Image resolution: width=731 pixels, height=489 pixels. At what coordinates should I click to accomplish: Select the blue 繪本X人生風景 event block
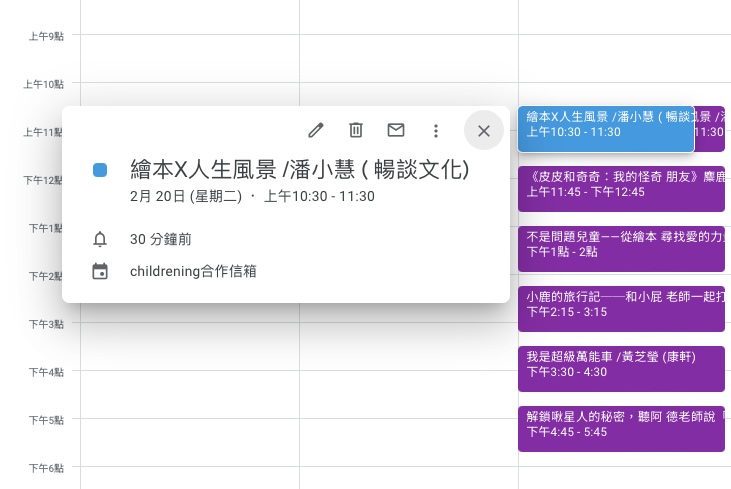(605, 124)
